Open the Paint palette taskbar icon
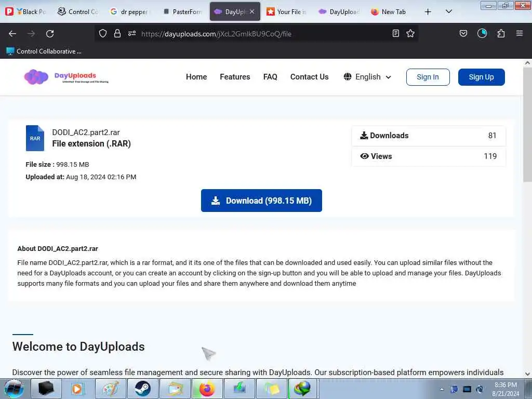Screen dimensions: 532x399 111,389
